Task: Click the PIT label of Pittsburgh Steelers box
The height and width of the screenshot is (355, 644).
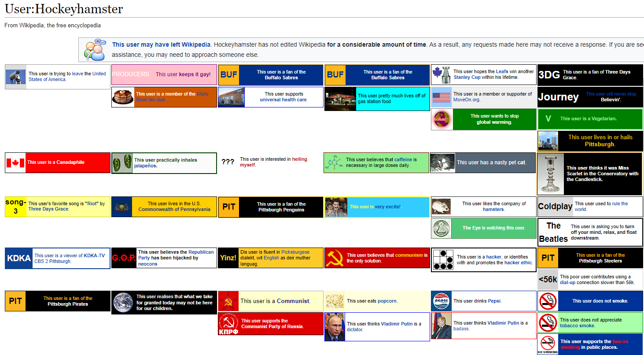Action: click(x=548, y=258)
